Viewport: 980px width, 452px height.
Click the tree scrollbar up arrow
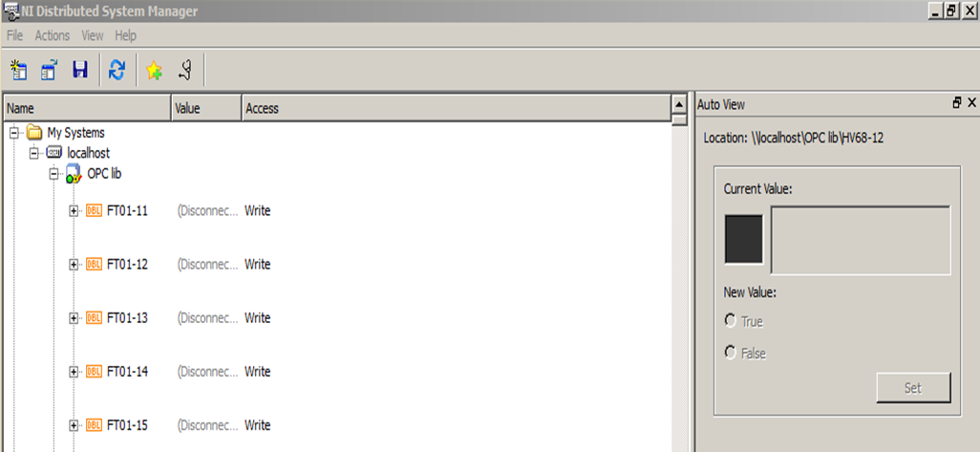click(x=679, y=103)
